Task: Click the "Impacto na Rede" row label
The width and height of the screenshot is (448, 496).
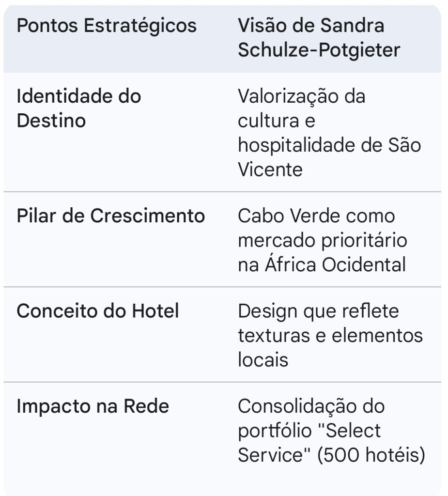Action: click(93, 406)
